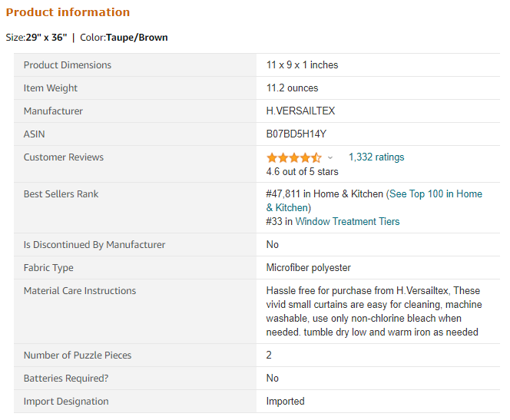The height and width of the screenshot is (420, 510).
Task: Click the 11.2 ounces weight value
Action: tap(292, 88)
